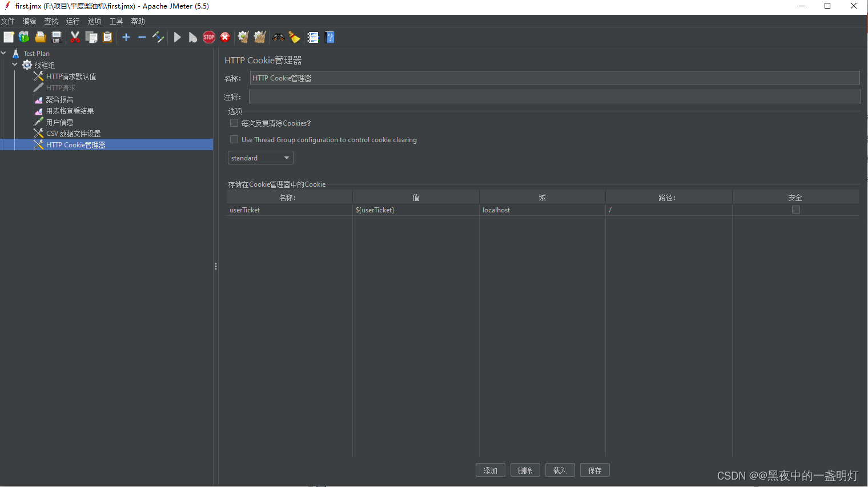The image size is (868, 487).
Task: Click the ${userTicket} value cell
Action: 416,210
